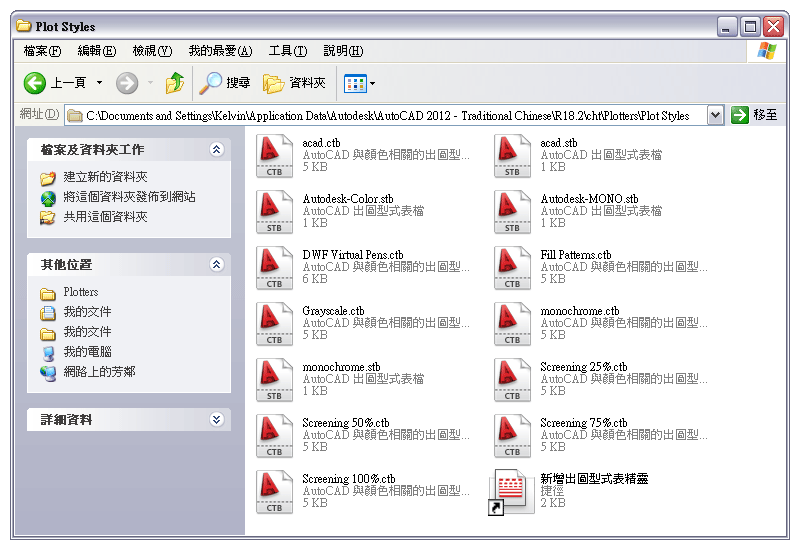
Task: Open 我的電腦 link
Action: 87,352
